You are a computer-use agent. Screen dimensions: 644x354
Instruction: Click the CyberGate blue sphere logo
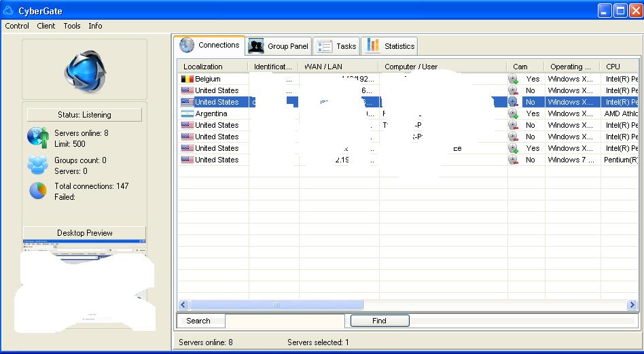tap(85, 70)
